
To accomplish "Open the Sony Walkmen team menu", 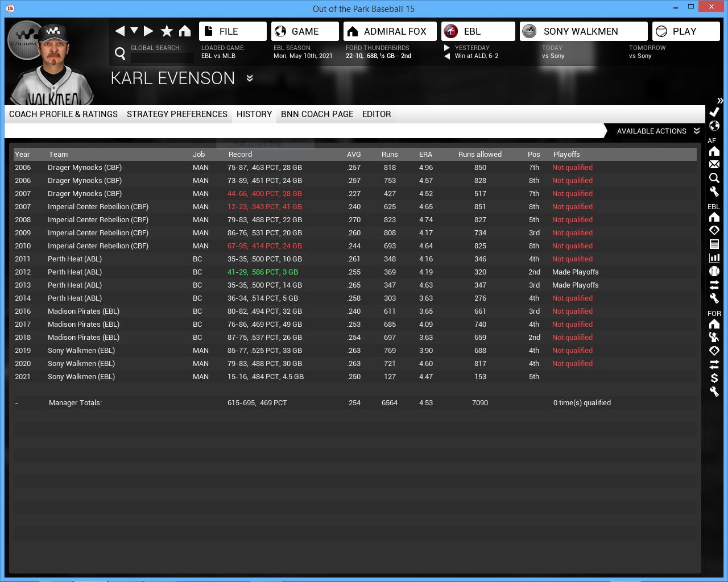I will pos(583,31).
